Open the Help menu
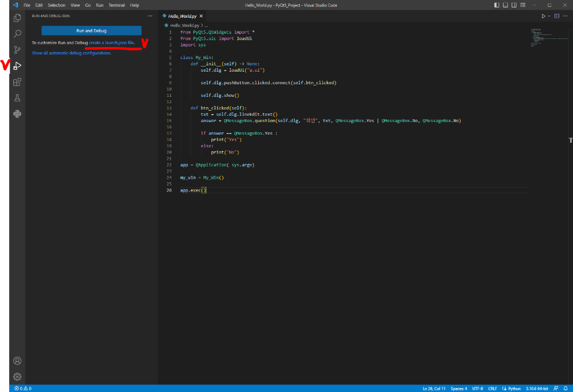Screen dimensions: 573x392 click(135, 5)
